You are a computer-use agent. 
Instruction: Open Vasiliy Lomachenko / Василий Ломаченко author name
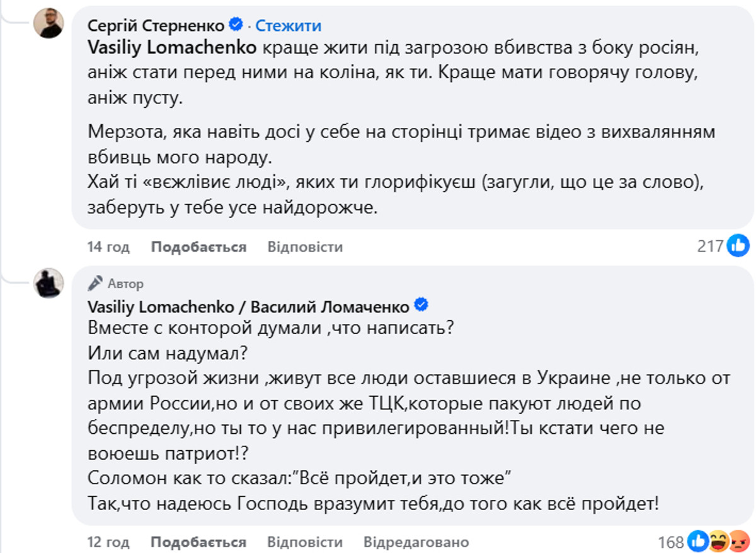tap(248, 306)
